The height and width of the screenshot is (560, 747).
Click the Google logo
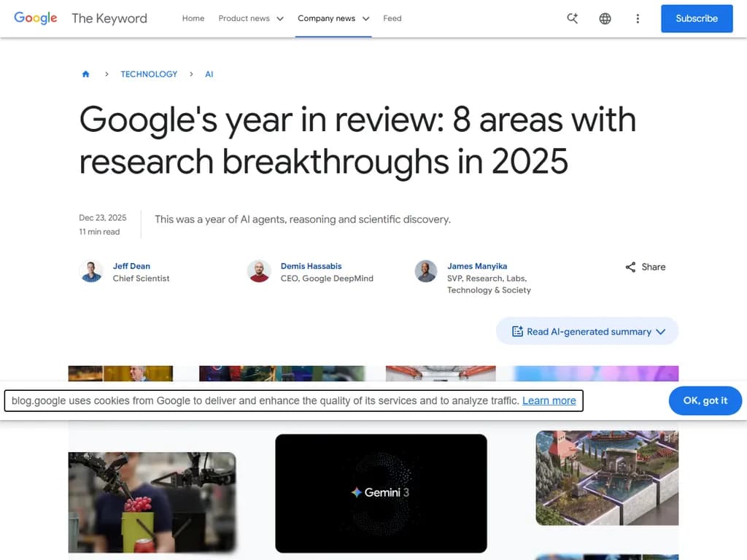pos(35,18)
